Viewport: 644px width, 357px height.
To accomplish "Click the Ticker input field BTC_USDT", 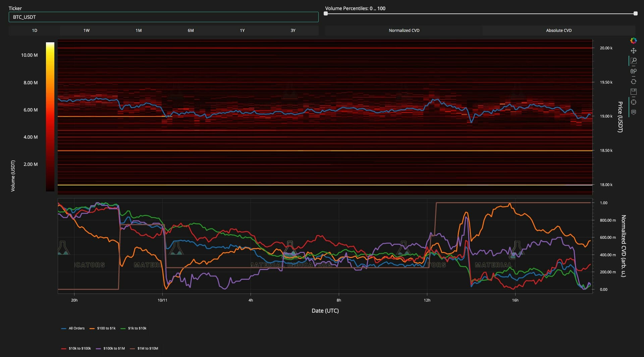I will coord(163,17).
